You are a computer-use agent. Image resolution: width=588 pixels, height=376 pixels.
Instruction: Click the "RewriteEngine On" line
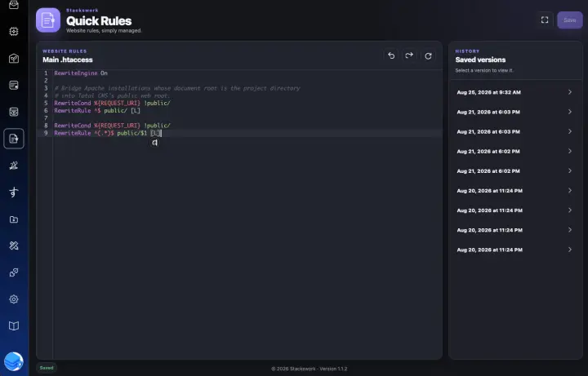[81, 73]
